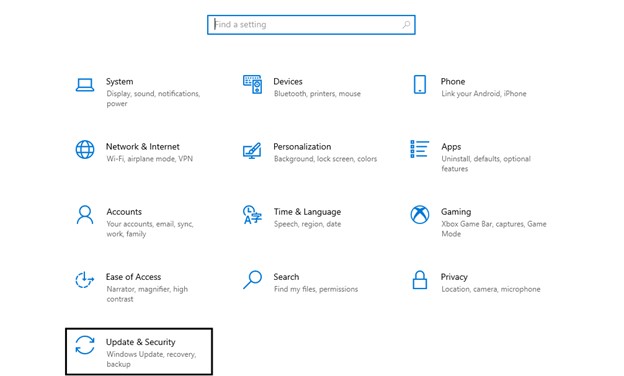This screenshot has height=376, width=624.
Task: Click the Update & Security arrows icon
Action: 85,345
